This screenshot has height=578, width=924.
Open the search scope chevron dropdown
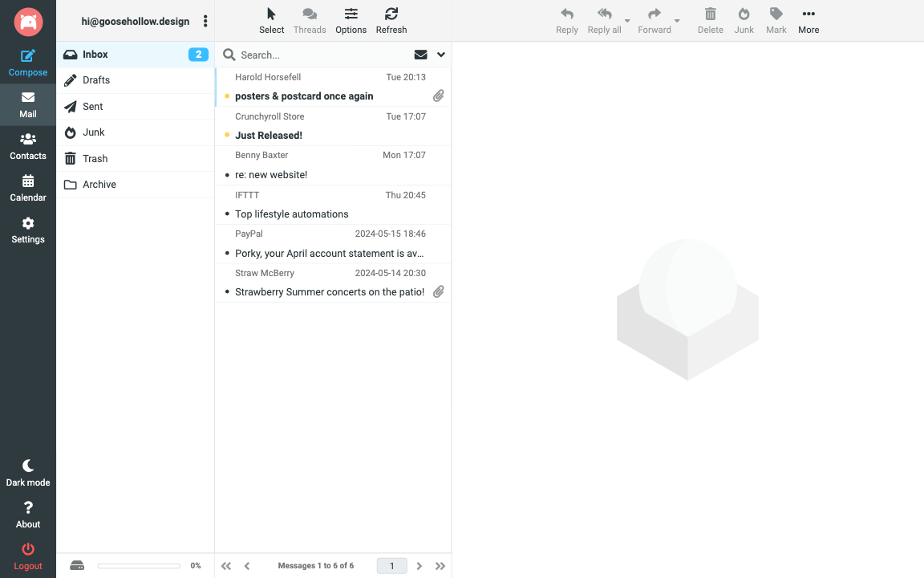tap(440, 55)
